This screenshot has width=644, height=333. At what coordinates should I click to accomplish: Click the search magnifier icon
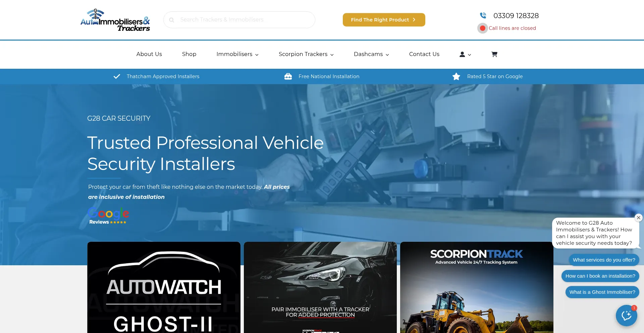pyautogui.click(x=172, y=20)
